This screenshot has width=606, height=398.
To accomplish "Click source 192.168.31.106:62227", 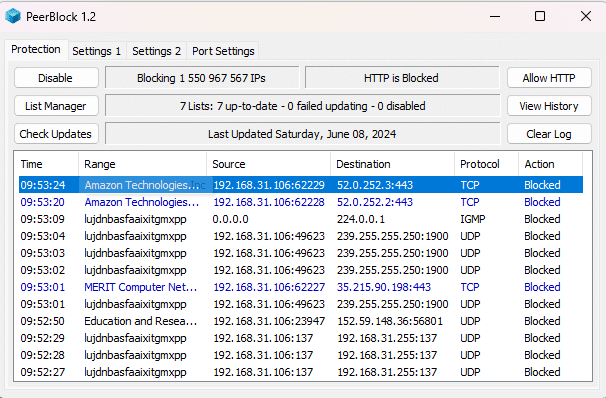I will (x=269, y=287).
